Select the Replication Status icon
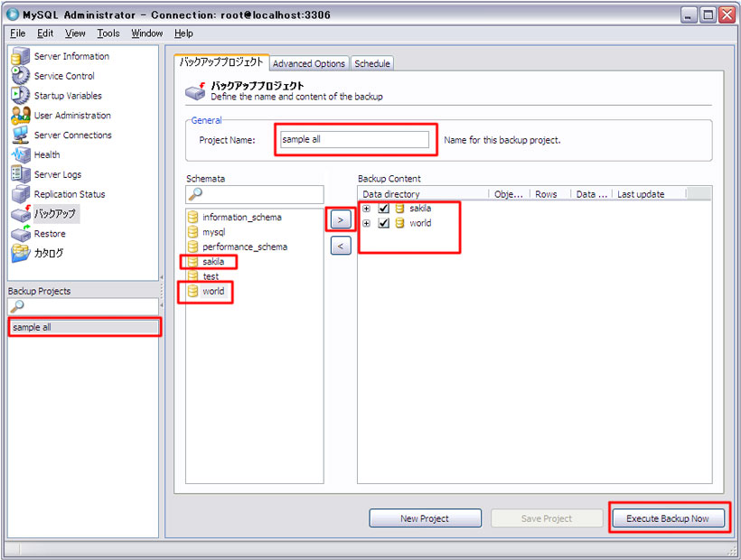The image size is (741, 560). [x=20, y=194]
